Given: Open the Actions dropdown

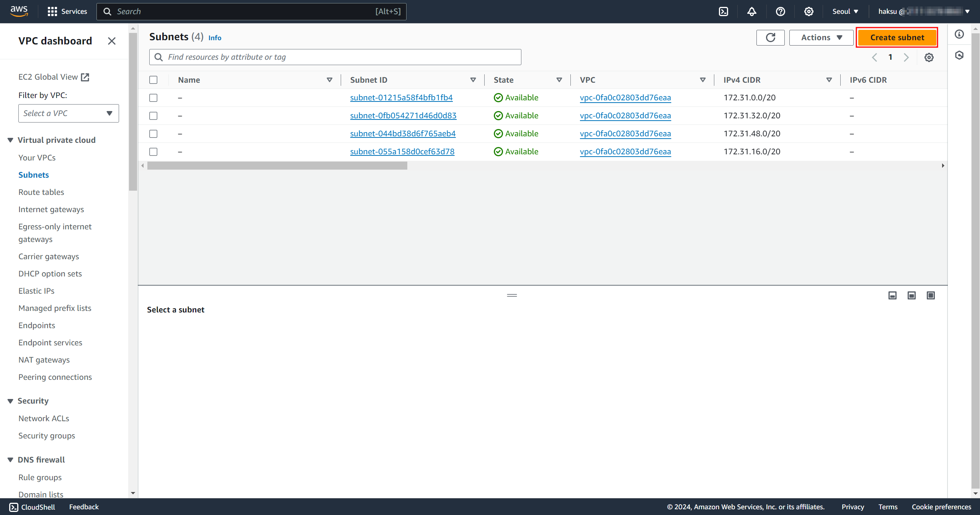Looking at the screenshot, I should tap(821, 38).
